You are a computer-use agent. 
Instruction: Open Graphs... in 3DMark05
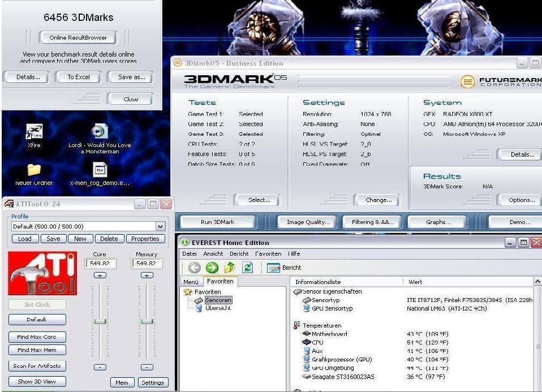tap(438, 222)
